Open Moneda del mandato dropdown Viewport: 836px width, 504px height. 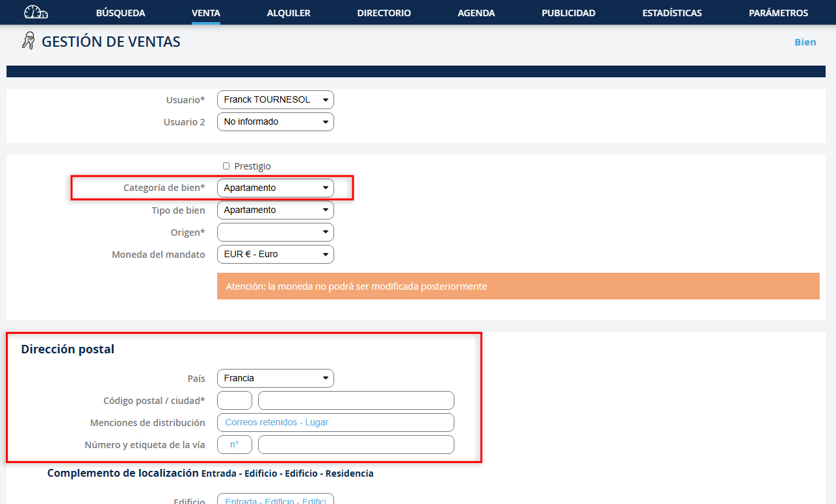click(x=275, y=254)
